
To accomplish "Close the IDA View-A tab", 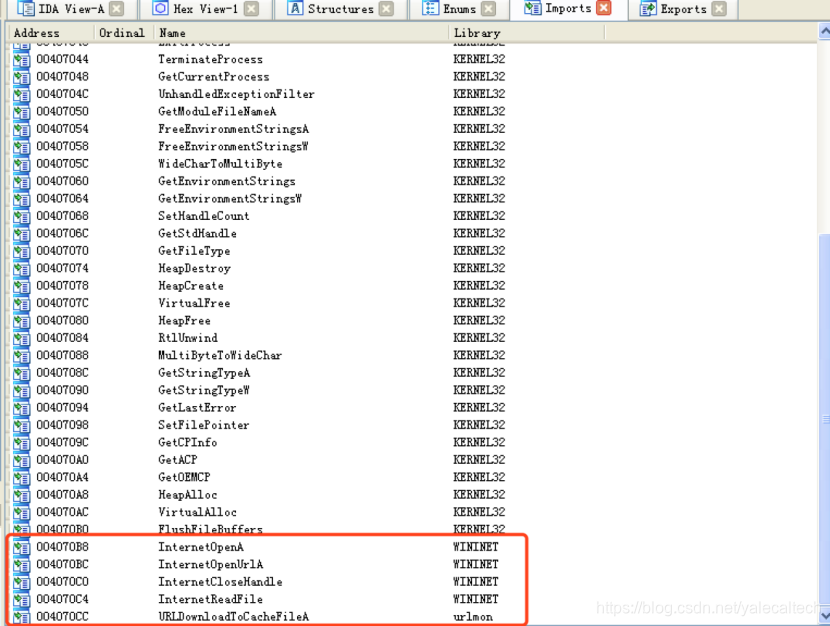I will tap(116, 9).
